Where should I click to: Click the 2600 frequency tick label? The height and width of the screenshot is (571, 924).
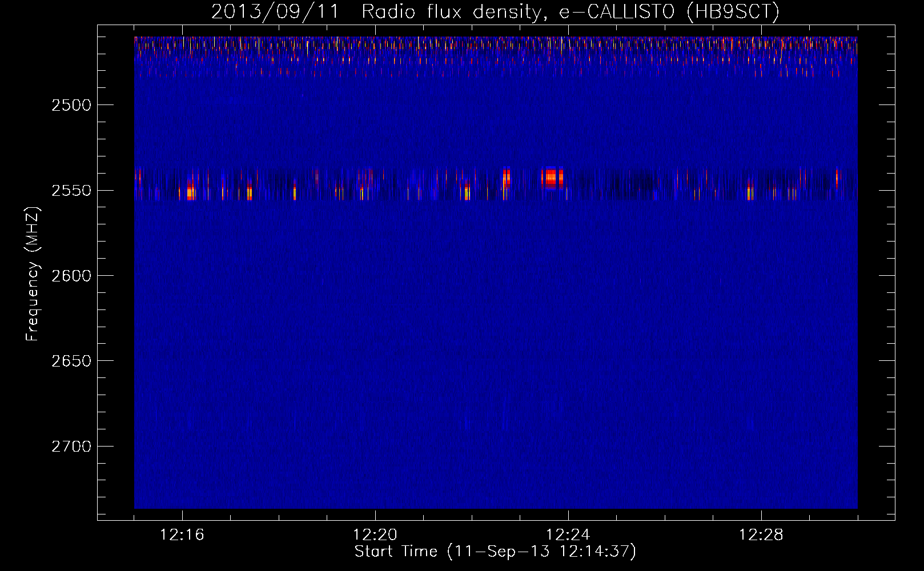[x=71, y=276]
